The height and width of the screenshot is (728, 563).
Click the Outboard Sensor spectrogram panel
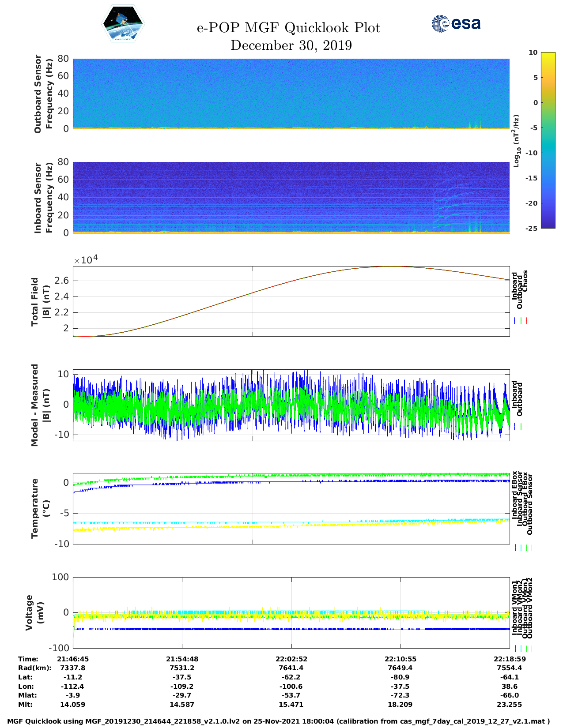click(x=291, y=93)
